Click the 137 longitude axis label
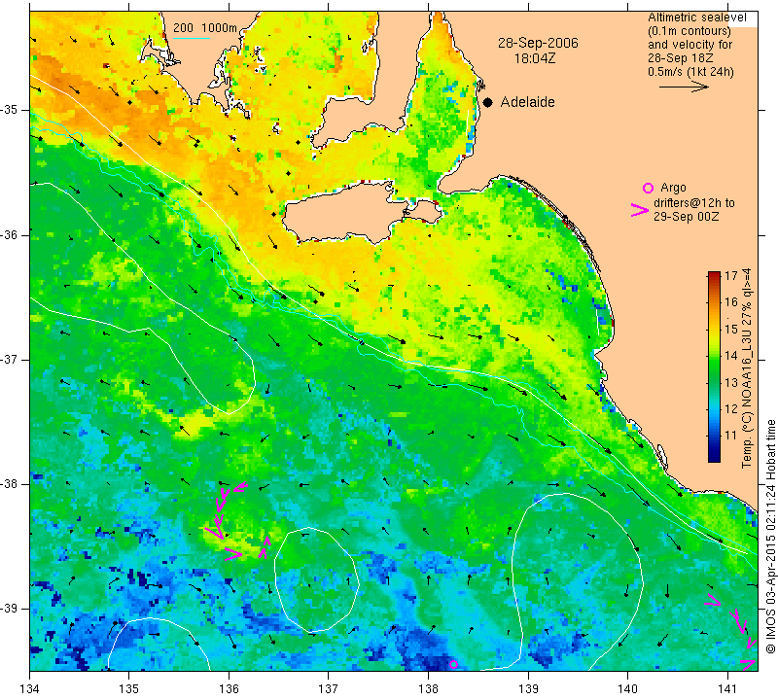Image resolution: width=778 pixels, height=700 pixels. (328, 688)
